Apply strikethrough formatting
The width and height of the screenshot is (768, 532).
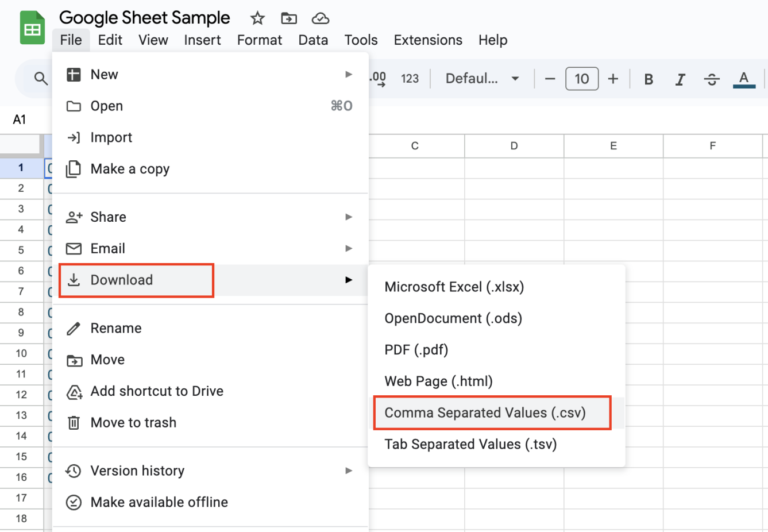tap(712, 79)
